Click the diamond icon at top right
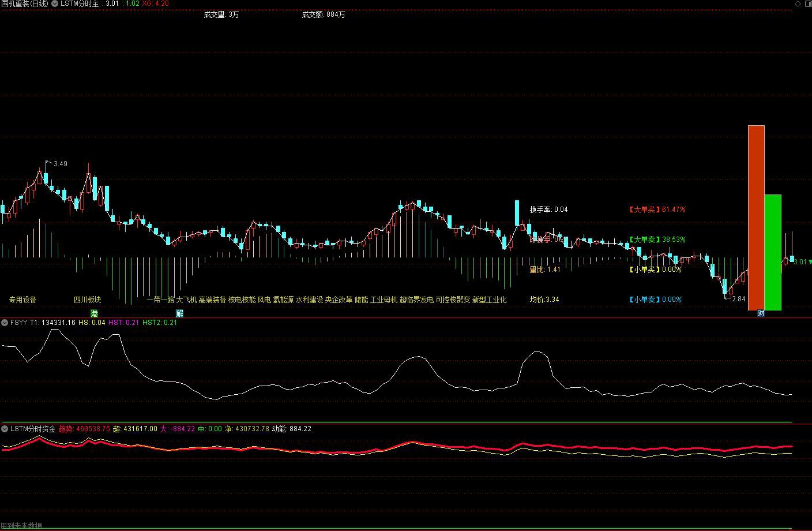The height and width of the screenshot is (531, 812). coord(798,3)
